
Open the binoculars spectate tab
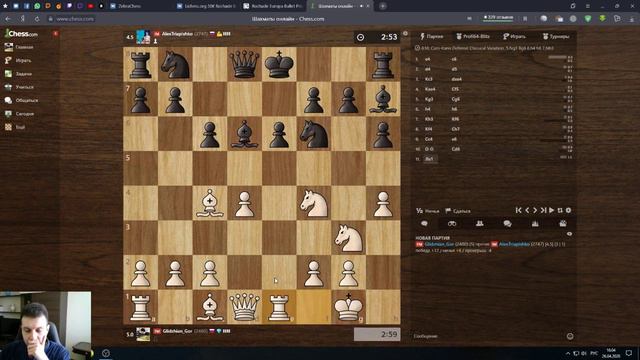click(x=452, y=223)
